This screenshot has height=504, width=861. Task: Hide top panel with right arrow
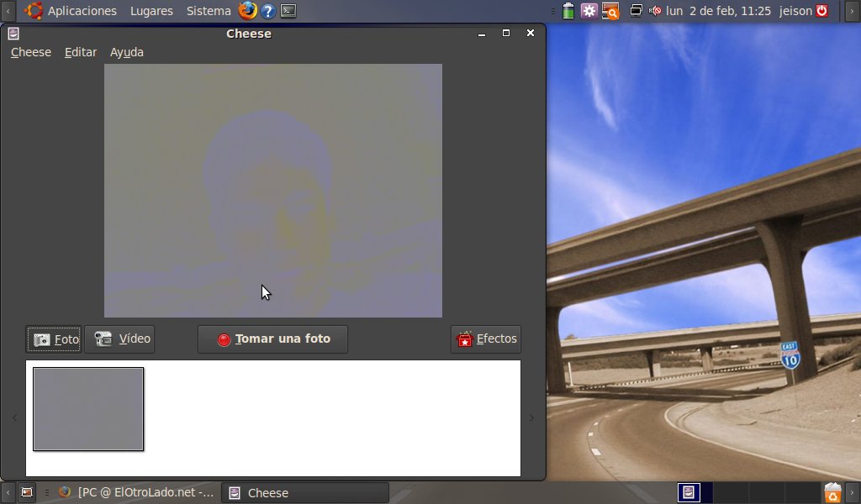[x=853, y=11]
